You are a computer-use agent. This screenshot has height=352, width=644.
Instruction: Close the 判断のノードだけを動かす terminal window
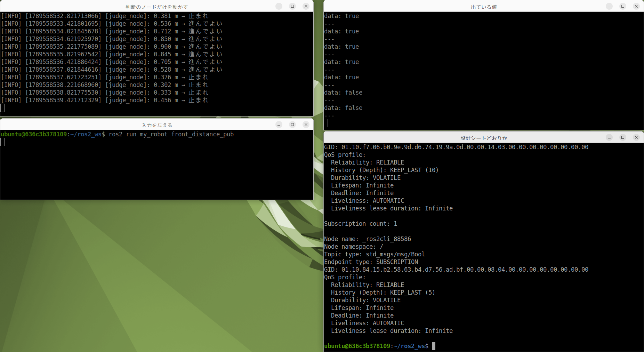(x=306, y=6)
